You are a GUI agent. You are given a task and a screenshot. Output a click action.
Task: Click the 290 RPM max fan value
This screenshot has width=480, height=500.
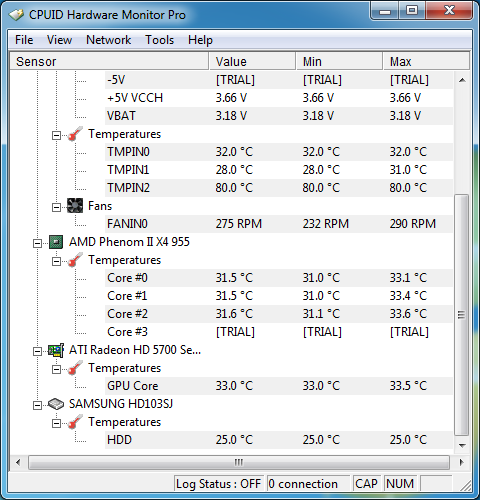(413, 224)
